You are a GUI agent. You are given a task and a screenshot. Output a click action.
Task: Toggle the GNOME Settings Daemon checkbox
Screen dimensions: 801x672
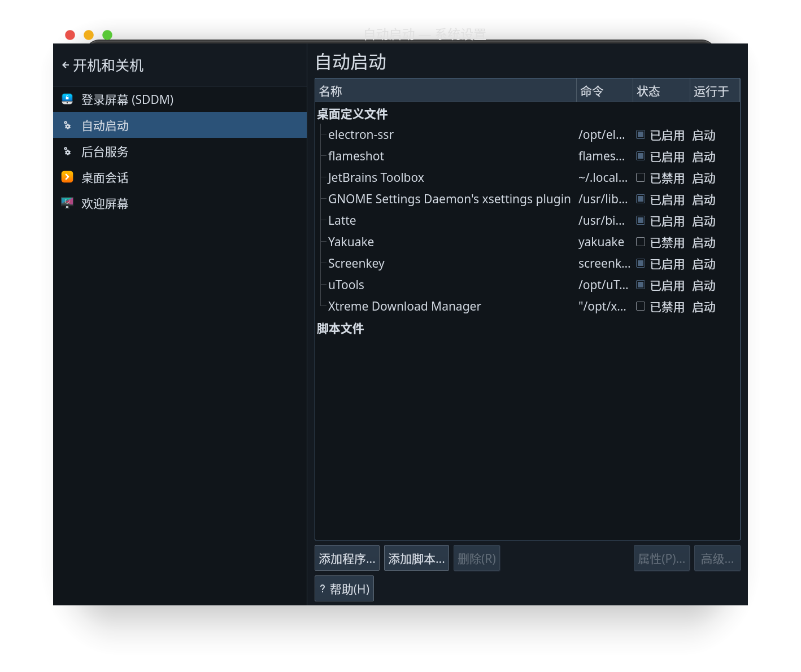tap(641, 199)
